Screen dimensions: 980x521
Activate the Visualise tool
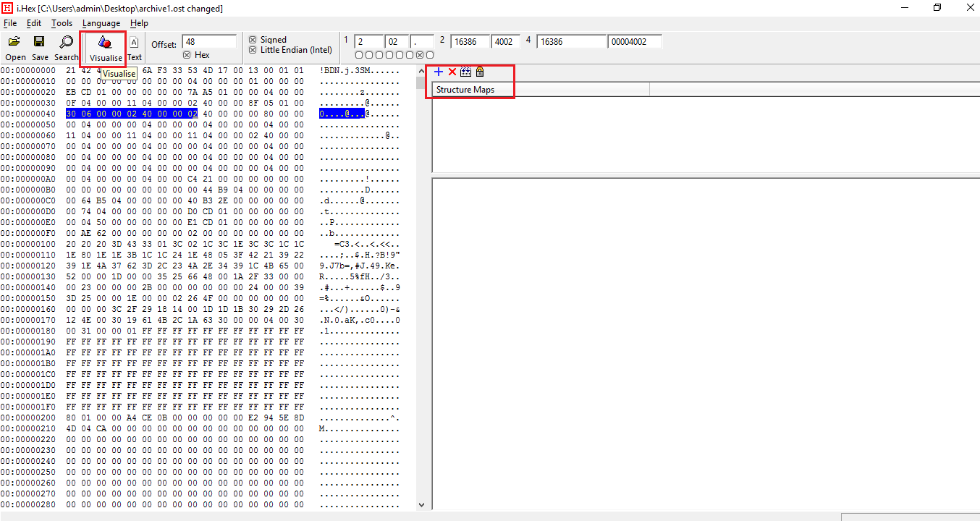pos(106,48)
